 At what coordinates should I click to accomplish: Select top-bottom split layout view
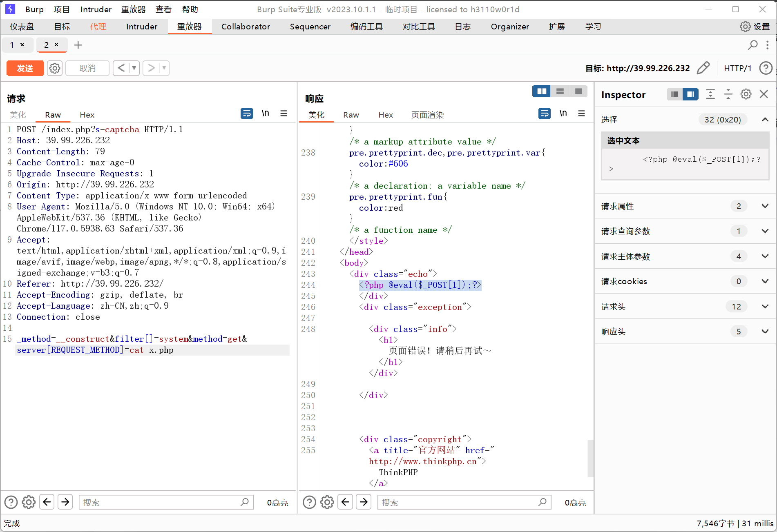click(x=560, y=91)
